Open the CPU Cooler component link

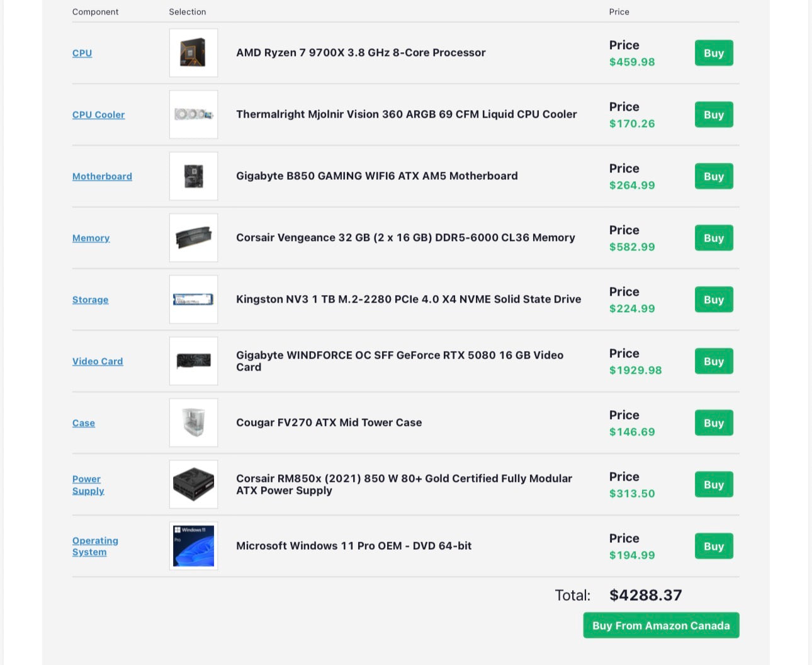coord(98,115)
